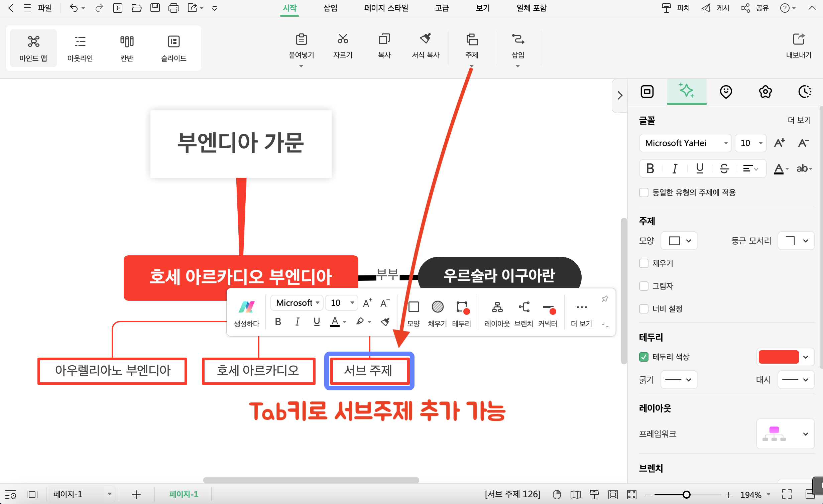Click the zoom slider handle

tap(686, 494)
